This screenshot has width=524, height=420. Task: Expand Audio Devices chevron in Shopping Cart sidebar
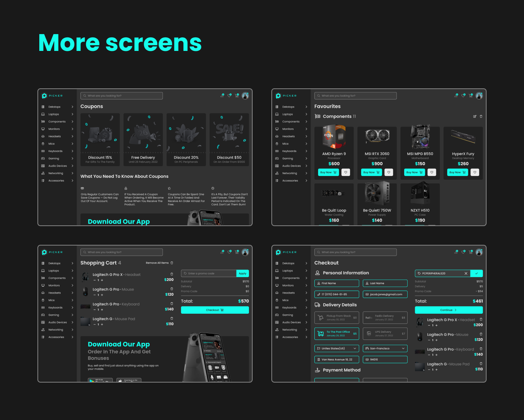72,322
